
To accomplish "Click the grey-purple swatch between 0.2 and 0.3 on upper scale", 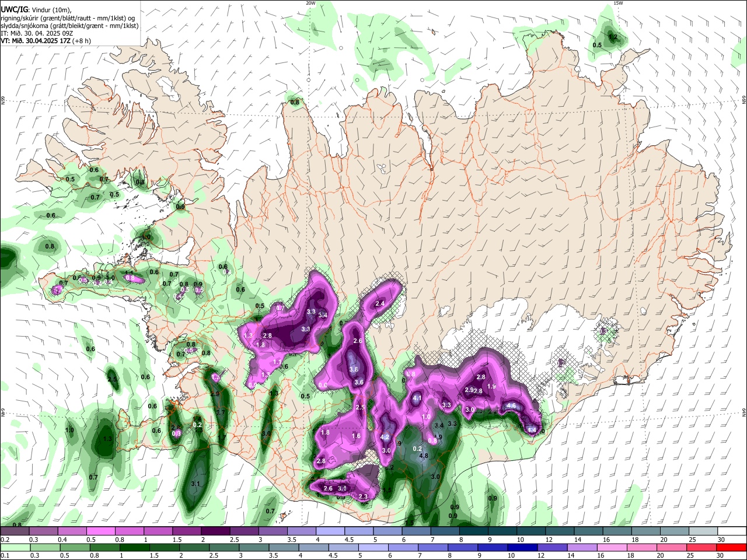I will click(14, 531).
